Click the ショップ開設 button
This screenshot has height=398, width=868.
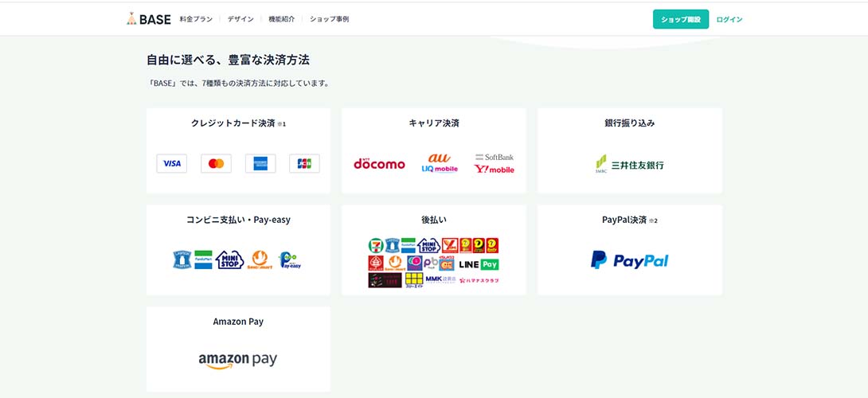point(681,19)
